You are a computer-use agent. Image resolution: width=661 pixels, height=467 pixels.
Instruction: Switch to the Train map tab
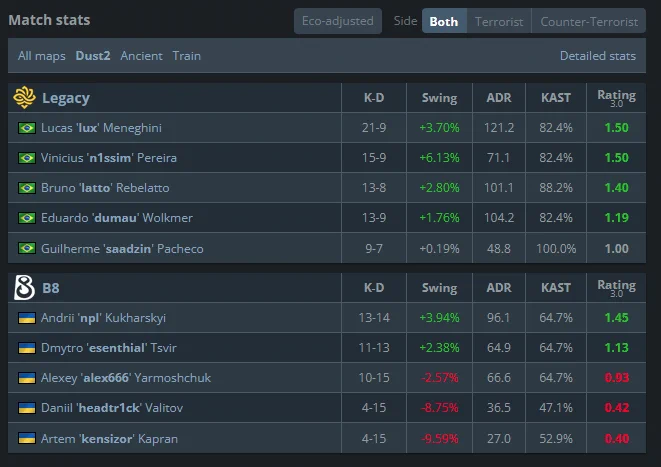(x=186, y=56)
